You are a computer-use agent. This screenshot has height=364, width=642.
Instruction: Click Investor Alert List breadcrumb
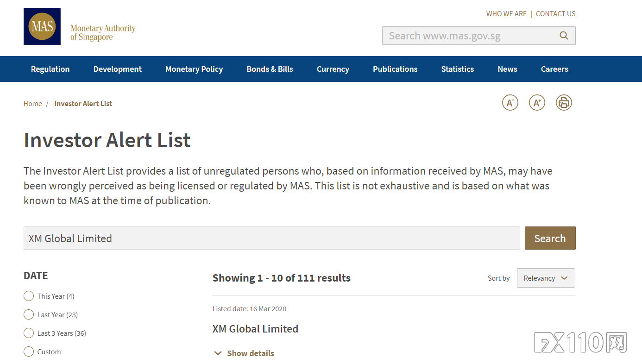click(x=83, y=104)
